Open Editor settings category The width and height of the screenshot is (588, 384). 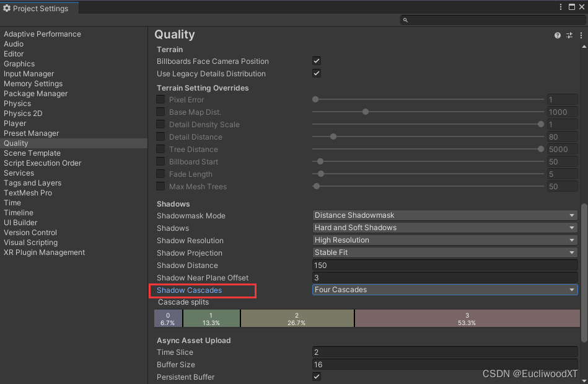pyautogui.click(x=14, y=54)
